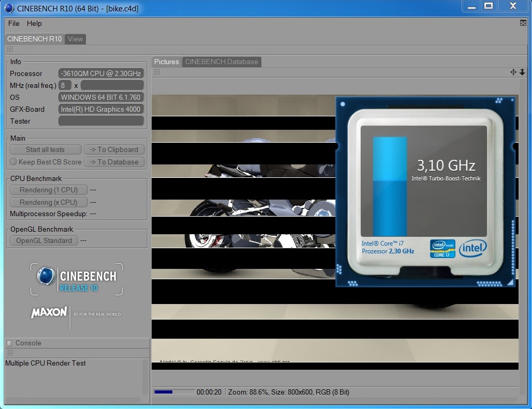Click the undock panel icon at top right

click(x=523, y=23)
